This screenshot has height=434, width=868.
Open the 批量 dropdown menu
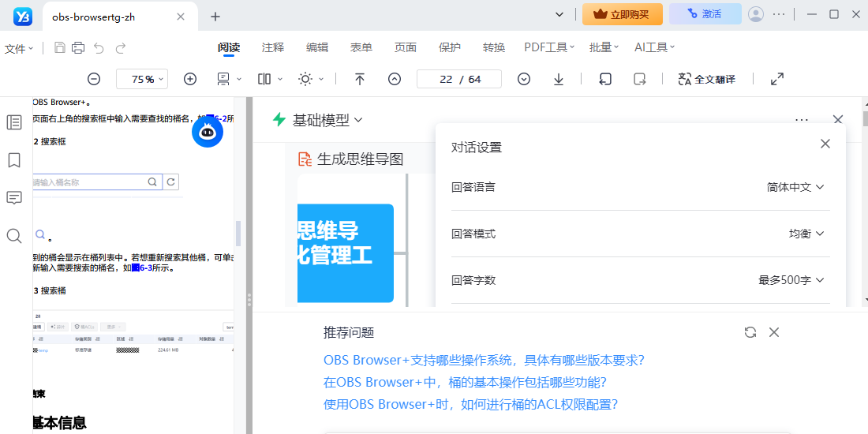tap(604, 47)
